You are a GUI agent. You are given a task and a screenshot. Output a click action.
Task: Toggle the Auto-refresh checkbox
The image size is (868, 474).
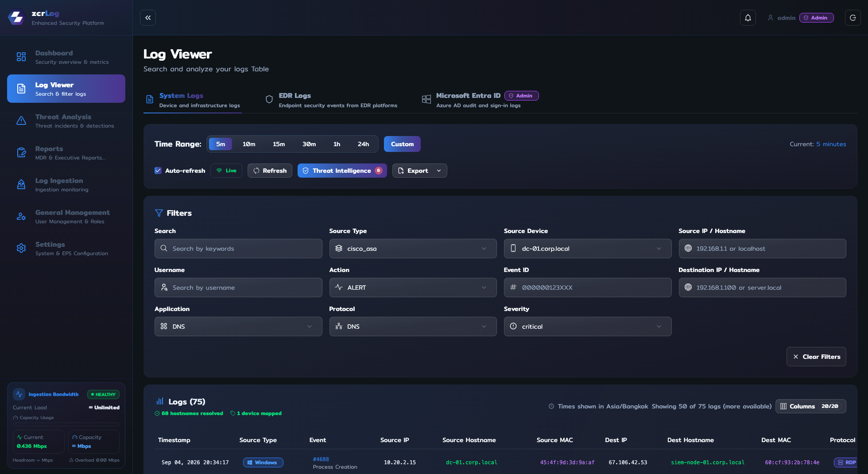(x=158, y=171)
